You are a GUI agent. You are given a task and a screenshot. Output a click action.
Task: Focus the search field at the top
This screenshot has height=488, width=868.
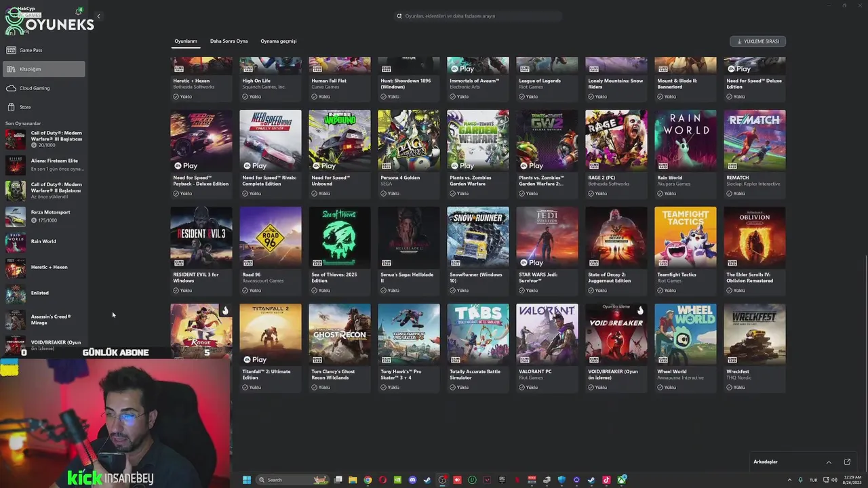pos(478,16)
